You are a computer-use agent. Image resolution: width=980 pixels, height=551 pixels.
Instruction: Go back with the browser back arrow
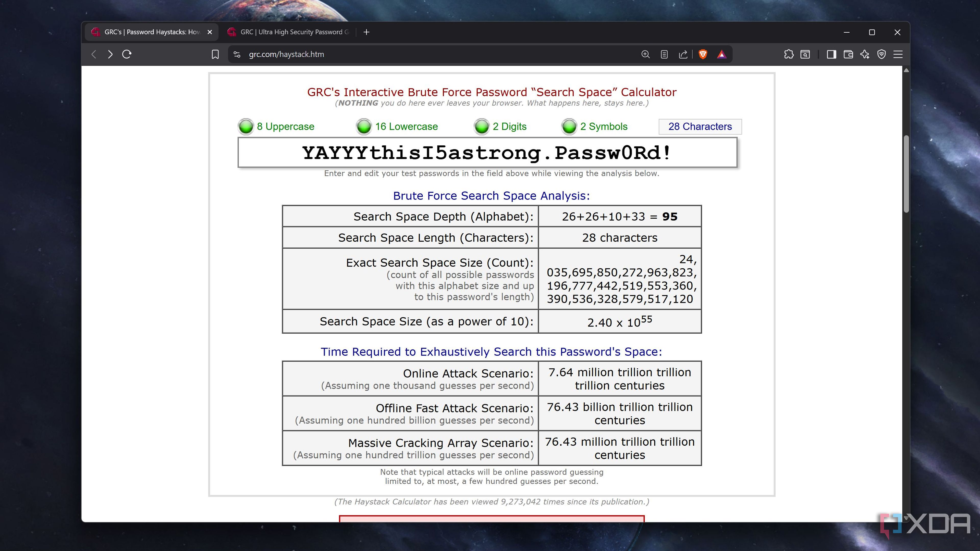(94, 54)
